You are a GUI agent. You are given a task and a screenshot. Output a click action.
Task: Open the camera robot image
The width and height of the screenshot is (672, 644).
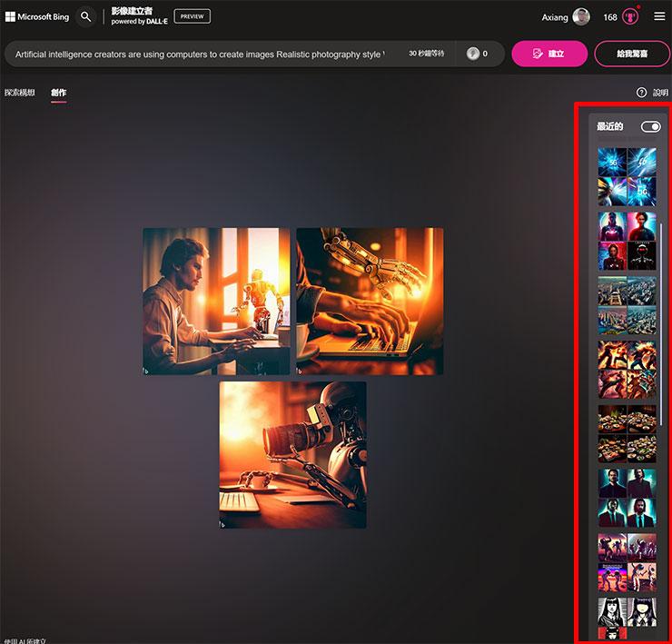293,455
